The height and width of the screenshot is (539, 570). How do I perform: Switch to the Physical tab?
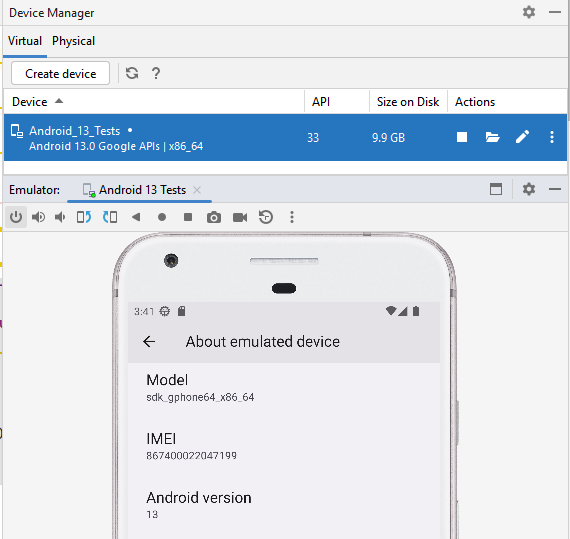73,41
